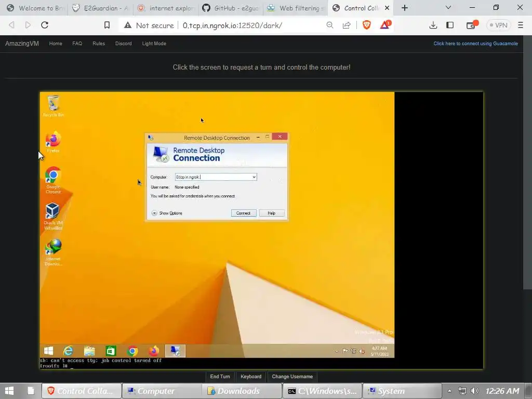This screenshot has width=532, height=399.
Task: Bookmark this page using the bookmark icon
Action: [107, 25]
